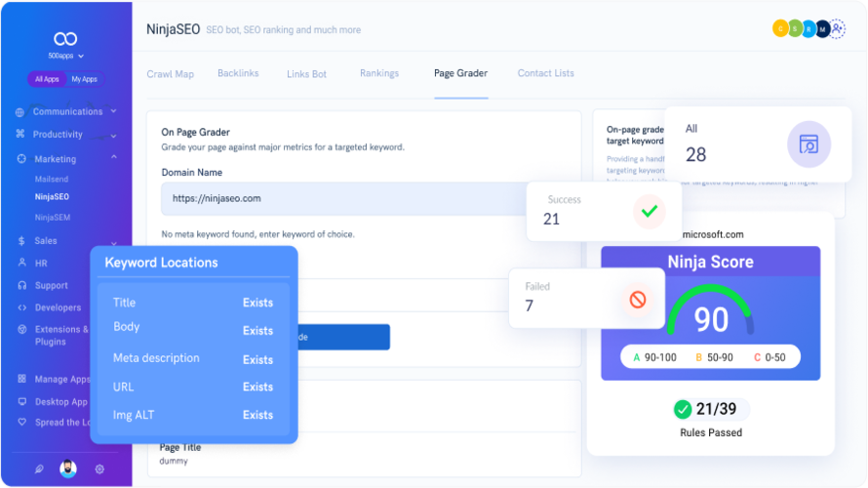868x488 pixels.
Task: Click the 21/39 rules passed value
Action: [x=716, y=409]
